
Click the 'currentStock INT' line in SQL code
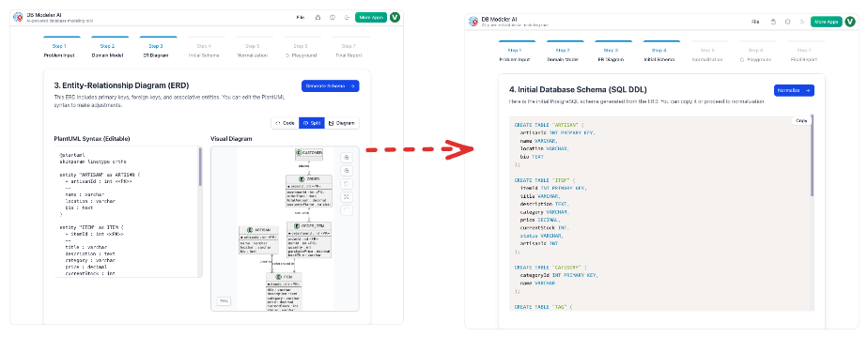(x=544, y=227)
